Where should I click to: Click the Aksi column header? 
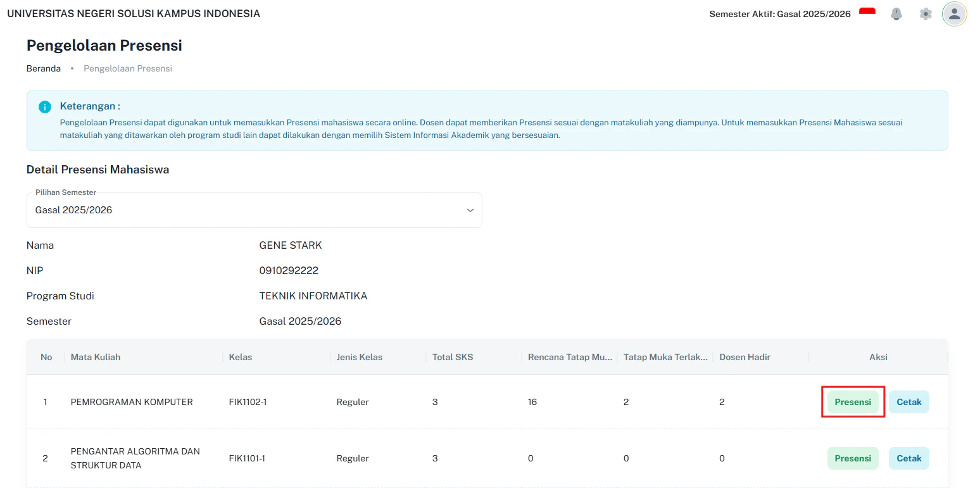[x=878, y=357]
